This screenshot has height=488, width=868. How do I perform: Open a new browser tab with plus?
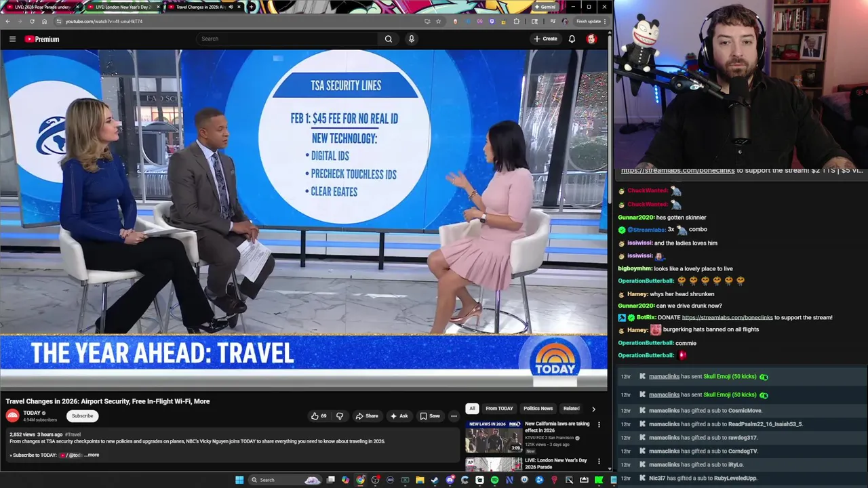click(x=252, y=7)
